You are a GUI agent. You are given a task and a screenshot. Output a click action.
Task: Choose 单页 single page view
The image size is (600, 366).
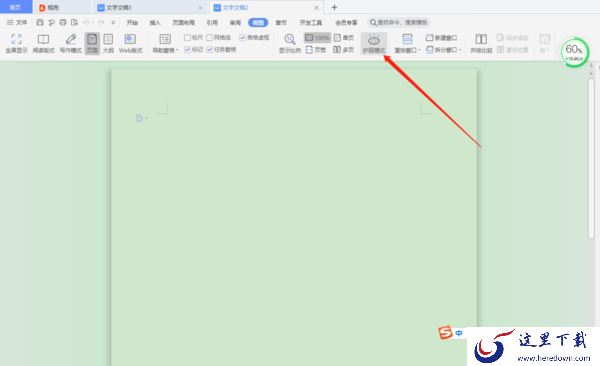tap(344, 38)
